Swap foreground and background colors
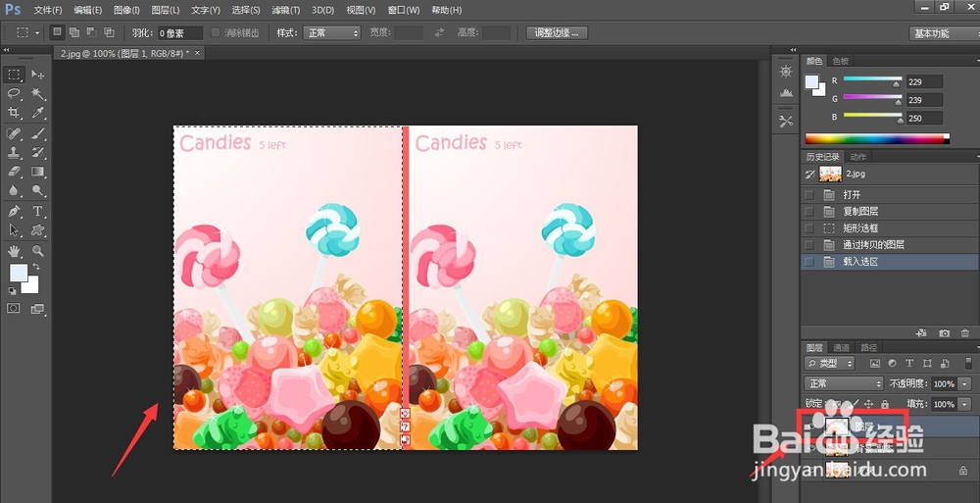Screen dimensions: 980x503 [x=36, y=267]
